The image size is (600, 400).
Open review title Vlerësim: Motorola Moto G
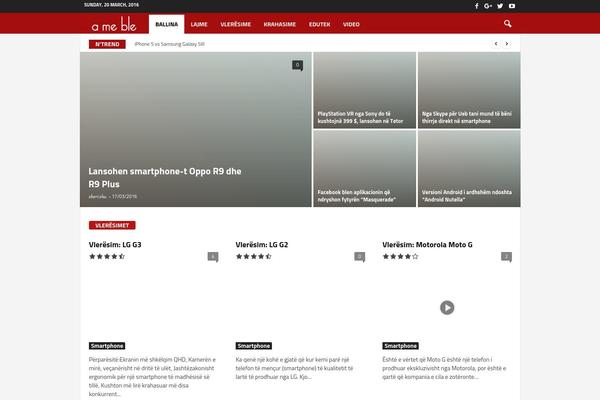tap(427, 245)
